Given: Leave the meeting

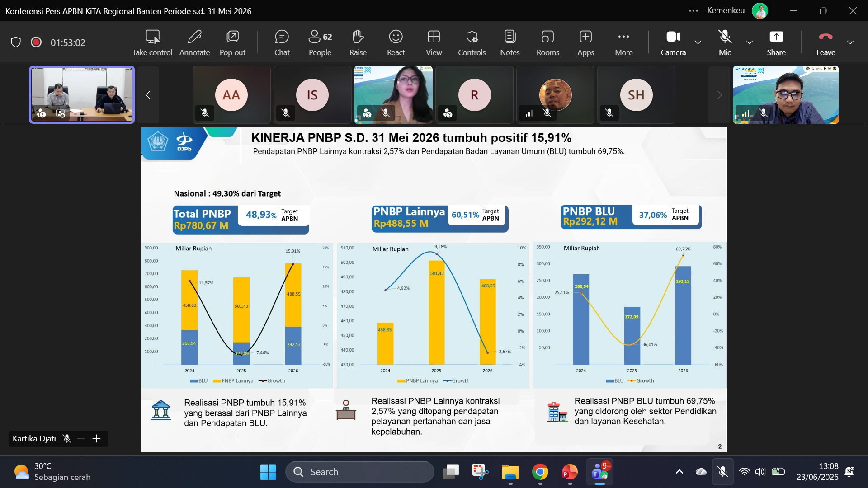Looking at the screenshot, I should pos(826,43).
